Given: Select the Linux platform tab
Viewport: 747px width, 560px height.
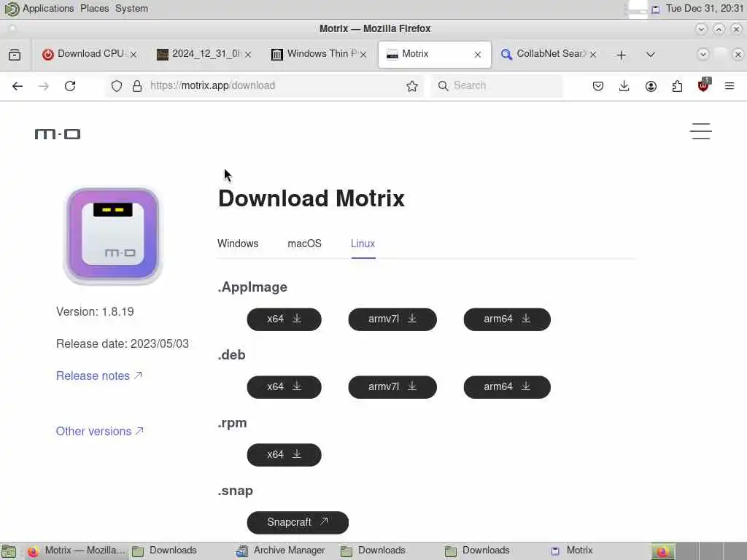Looking at the screenshot, I should pyautogui.click(x=363, y=244).
